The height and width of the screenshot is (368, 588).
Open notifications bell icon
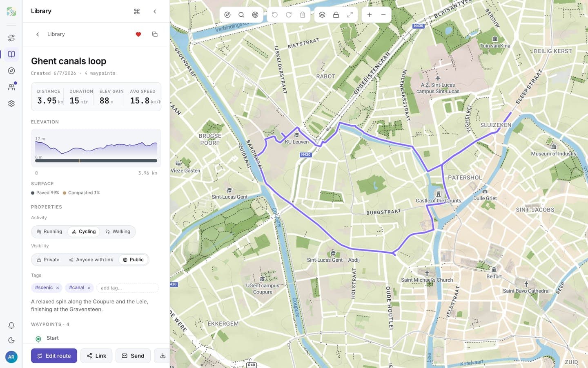[x=11, y=325]
